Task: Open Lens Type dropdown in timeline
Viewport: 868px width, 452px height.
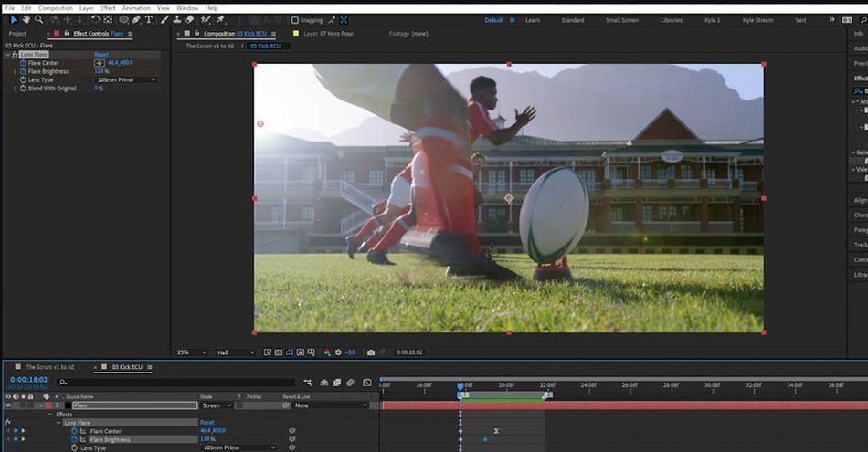Action: (x=239, y=447)
